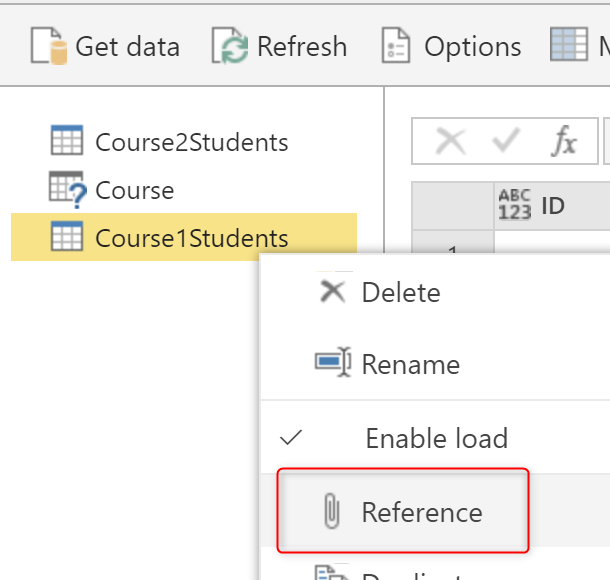Screen dimensions: 610x580
Task: Click inside the formula bar input
Action: [606, 142]
